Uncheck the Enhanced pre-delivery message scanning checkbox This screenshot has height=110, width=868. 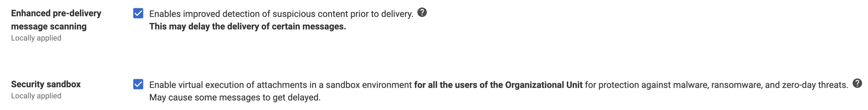pos(138,13)
